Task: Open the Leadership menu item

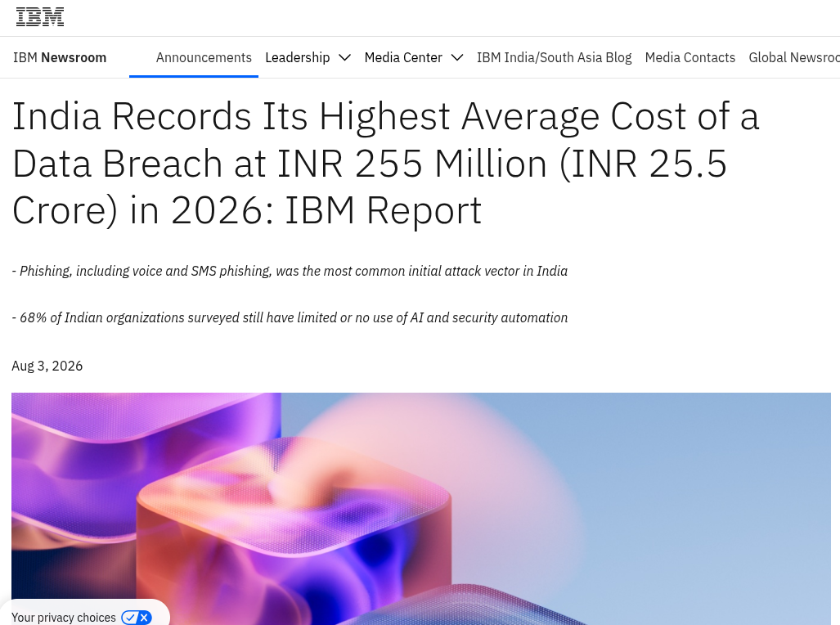Action: tap(298, 57)
